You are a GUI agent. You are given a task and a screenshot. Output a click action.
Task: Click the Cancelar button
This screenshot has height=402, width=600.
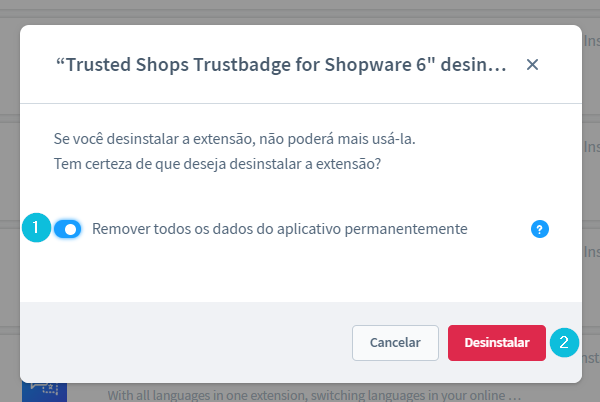click(395, 343)
